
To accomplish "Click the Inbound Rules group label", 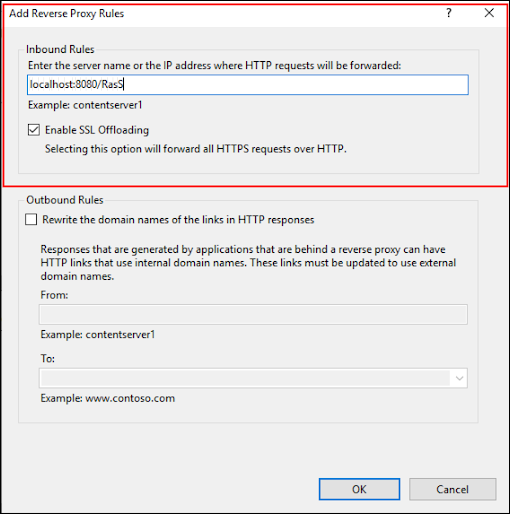I will tap(60, 49).
